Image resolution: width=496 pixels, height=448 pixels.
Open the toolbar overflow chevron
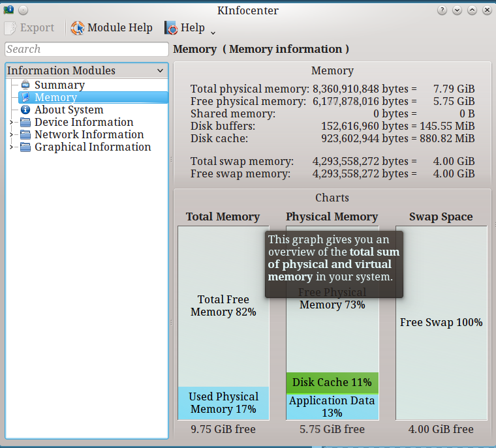pyautogui.click(x=213, y=31)
